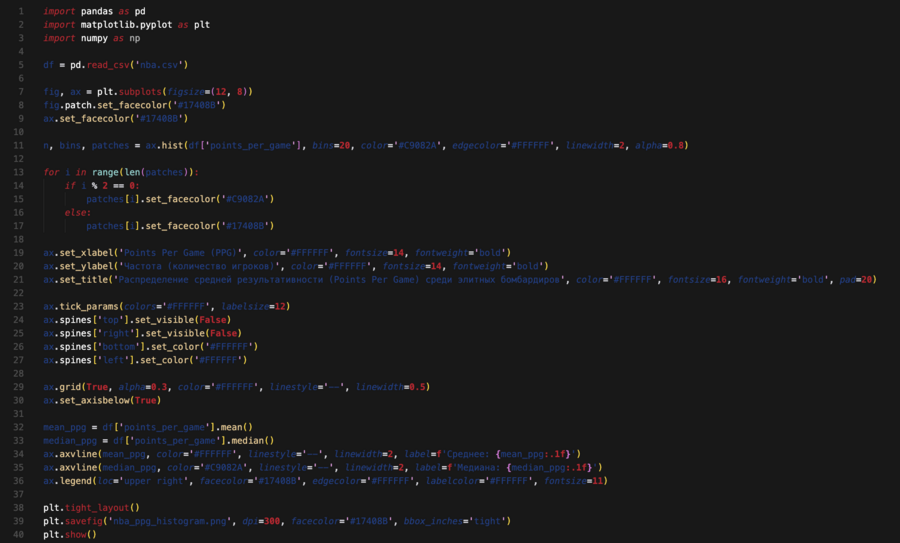Click the 'top' spine string on line 24
The height and width of the screenshot is (543, 900).
point(113,320)
